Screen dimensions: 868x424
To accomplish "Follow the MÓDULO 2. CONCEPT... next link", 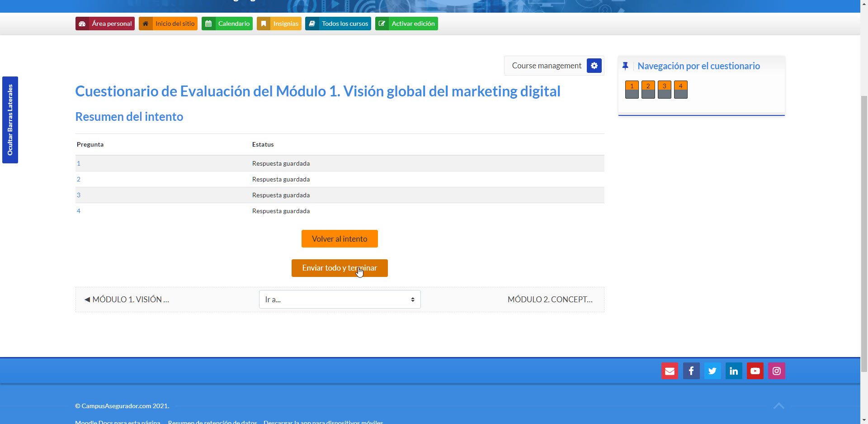I will point(550,300).
